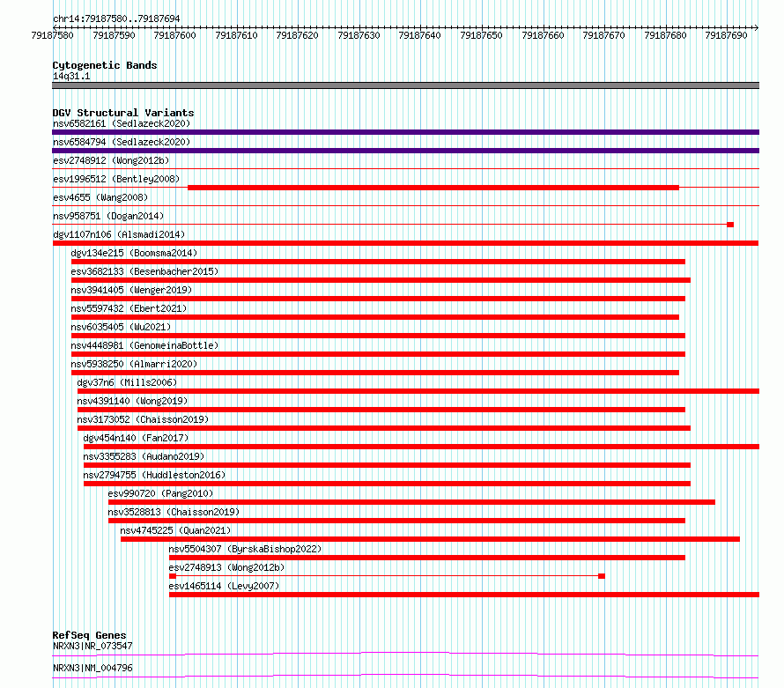Click the thick red bar of esv1996512
Screen dimensions: 784x688
coord(433,188)
